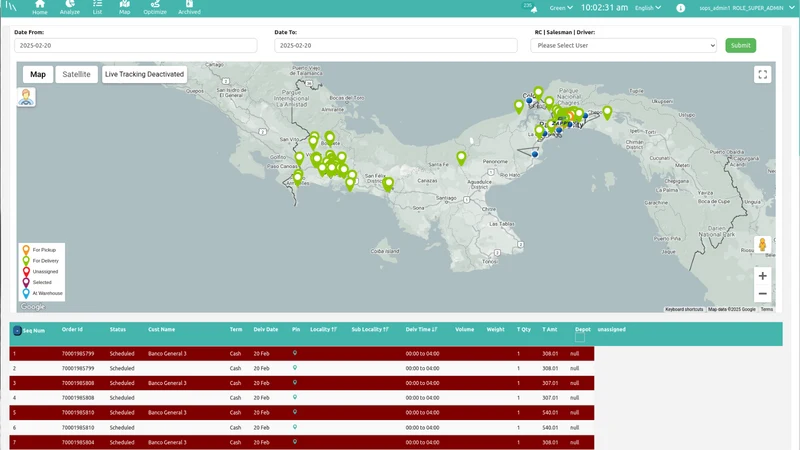Click the delivery pin near San Felix
This screenshot has width=800, height=450.
point(389,184)
